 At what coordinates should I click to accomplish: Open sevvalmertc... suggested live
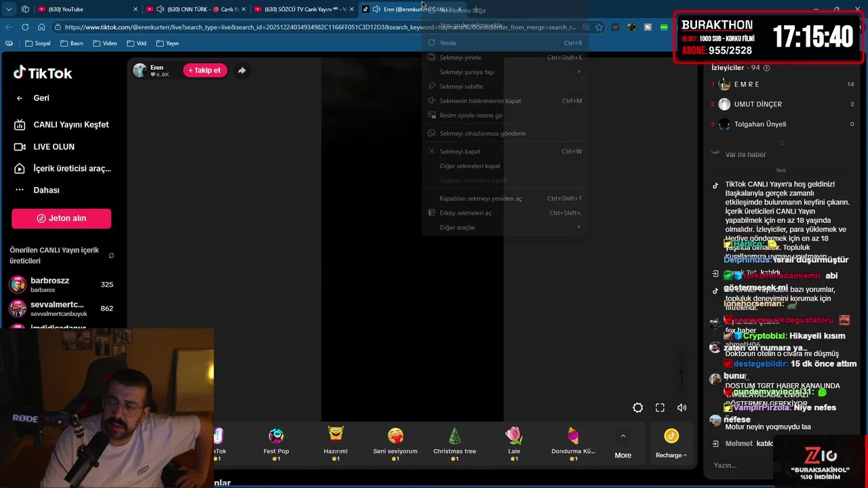[61, 308]
